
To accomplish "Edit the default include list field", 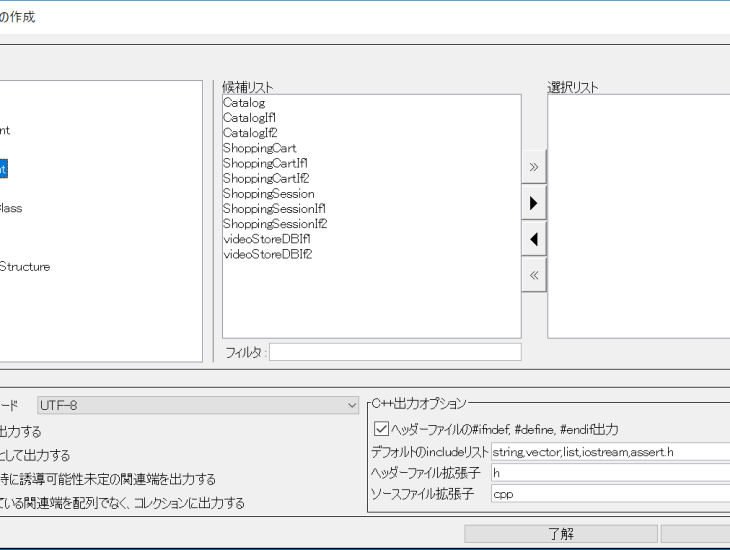I will tap(610, 452).
